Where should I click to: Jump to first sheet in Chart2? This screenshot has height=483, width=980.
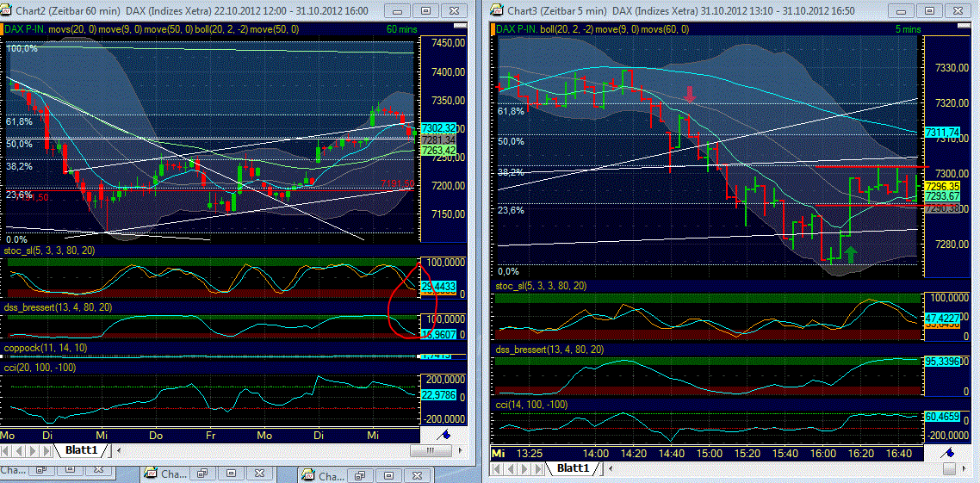coord(6,450)
